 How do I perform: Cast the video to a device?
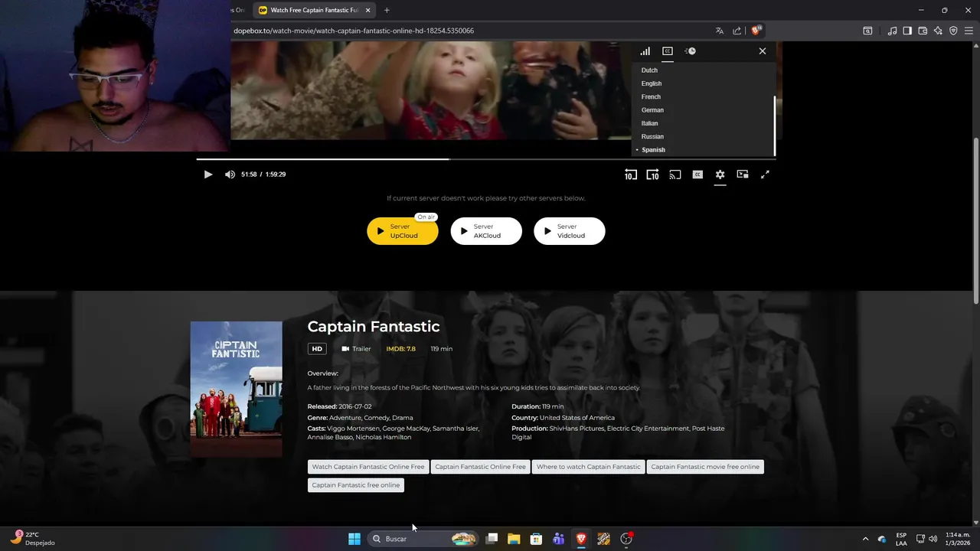pyautogui.click(x=675, y=174)
